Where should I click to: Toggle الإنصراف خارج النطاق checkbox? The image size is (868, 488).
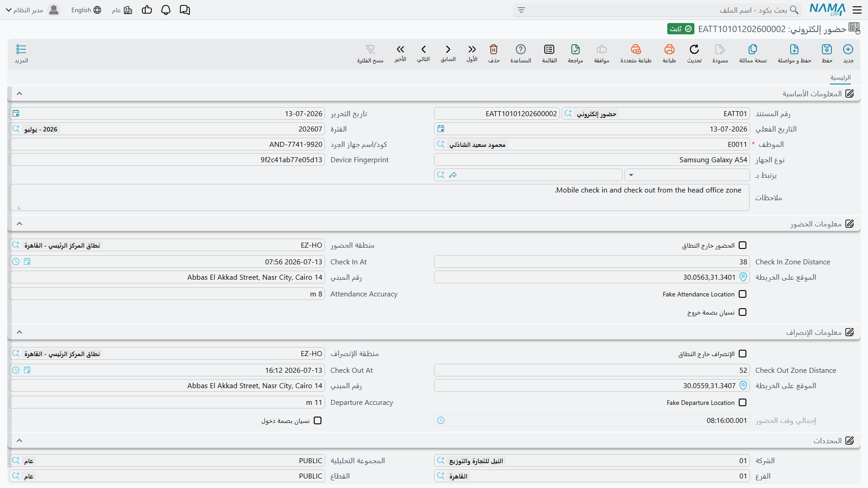(x=742, y=354)
